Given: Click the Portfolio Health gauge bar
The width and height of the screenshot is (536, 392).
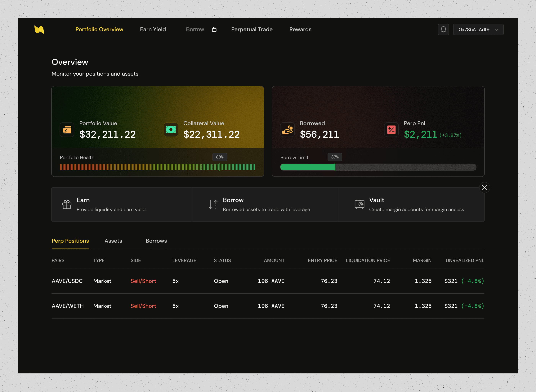Looking at the screenshot, I should tap(157, 167).
